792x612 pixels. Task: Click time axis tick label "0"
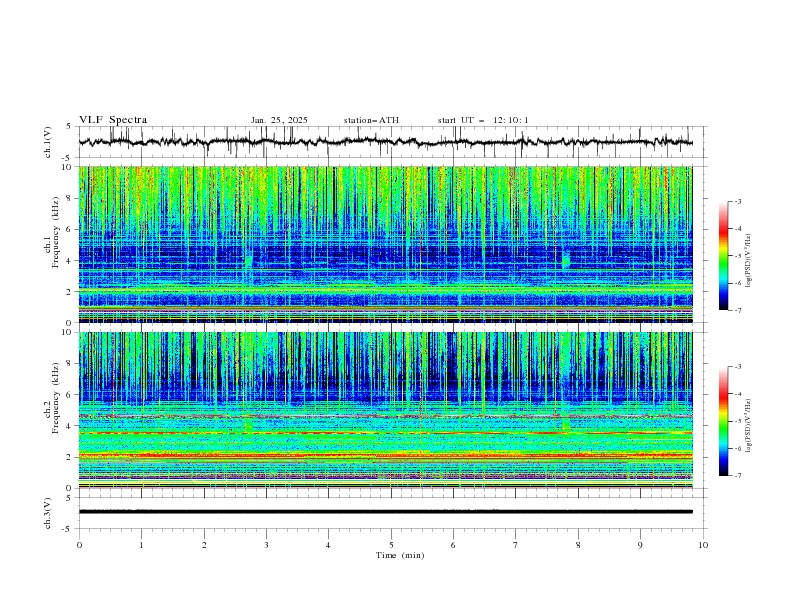[x=79, y=545]
